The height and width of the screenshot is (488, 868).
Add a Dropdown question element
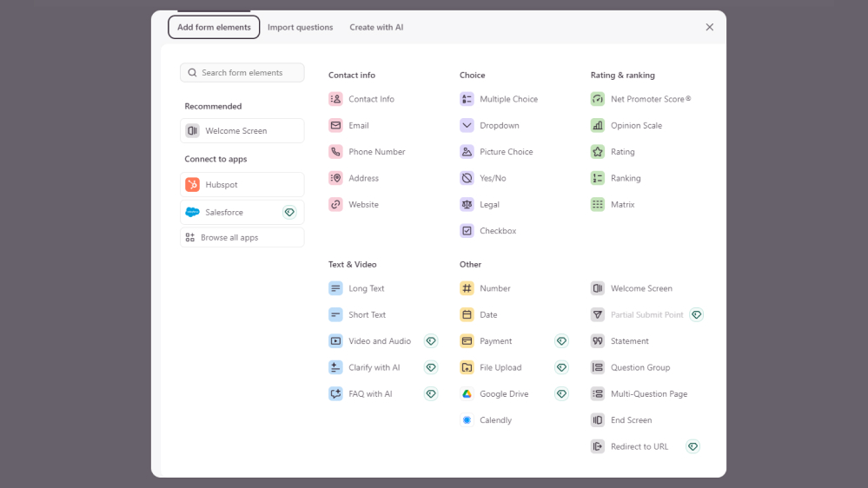(499, 126)
